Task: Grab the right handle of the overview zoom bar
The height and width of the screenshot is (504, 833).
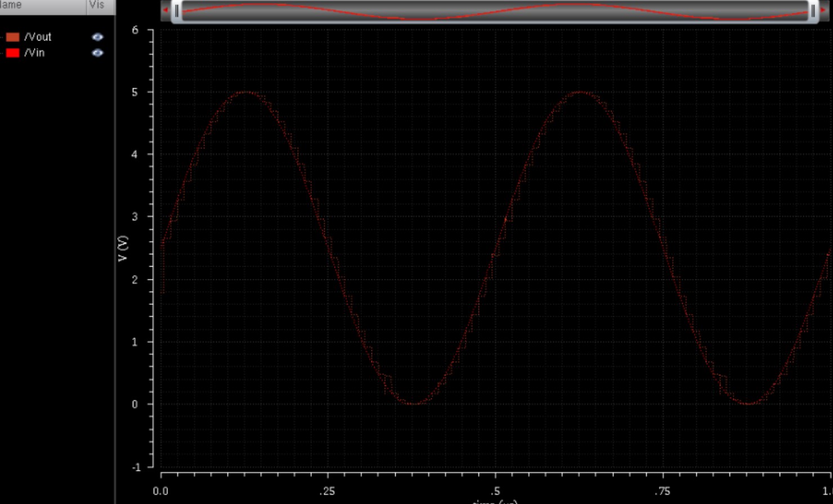Action: point(813,11)
